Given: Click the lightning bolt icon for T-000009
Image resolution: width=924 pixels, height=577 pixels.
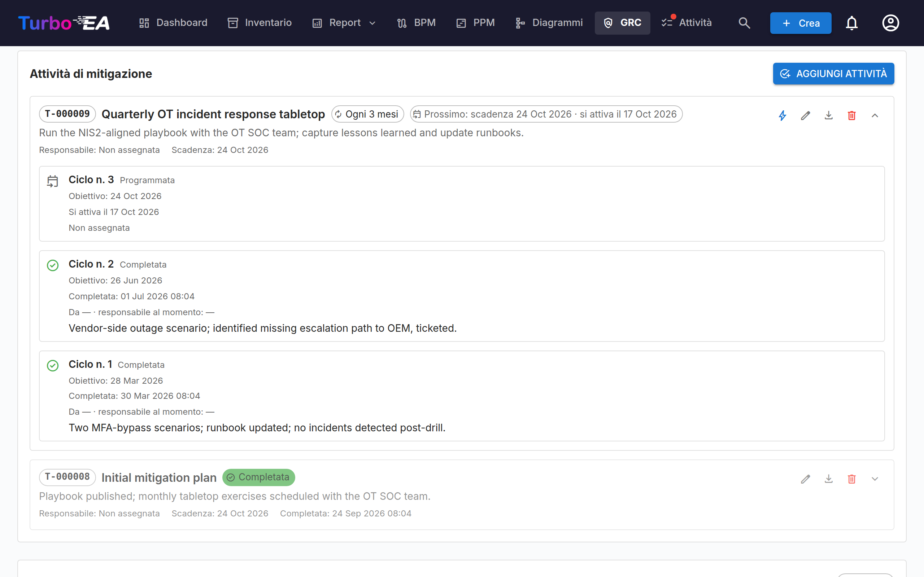Looking at the screenshot, I should 783,115.
